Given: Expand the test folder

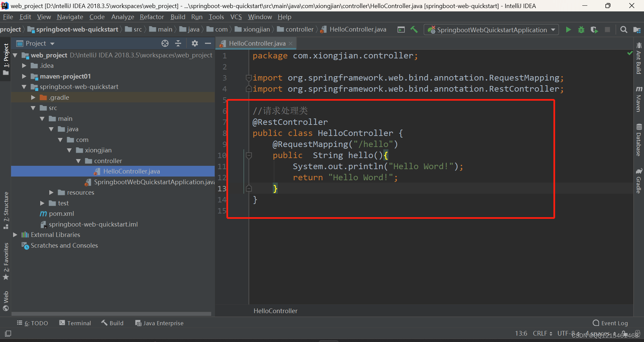Looking at the screenshot, I should pyautogui.click(x=42, y=203).
